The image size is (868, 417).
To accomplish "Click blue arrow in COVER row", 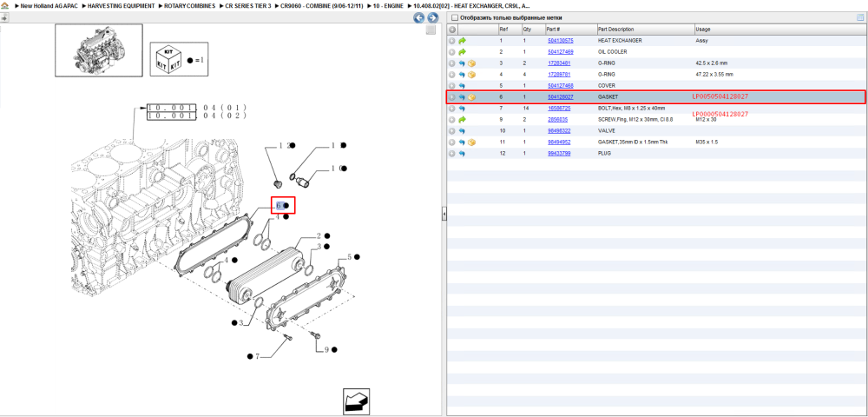I will pyautogui.click(x=463, y=86).
